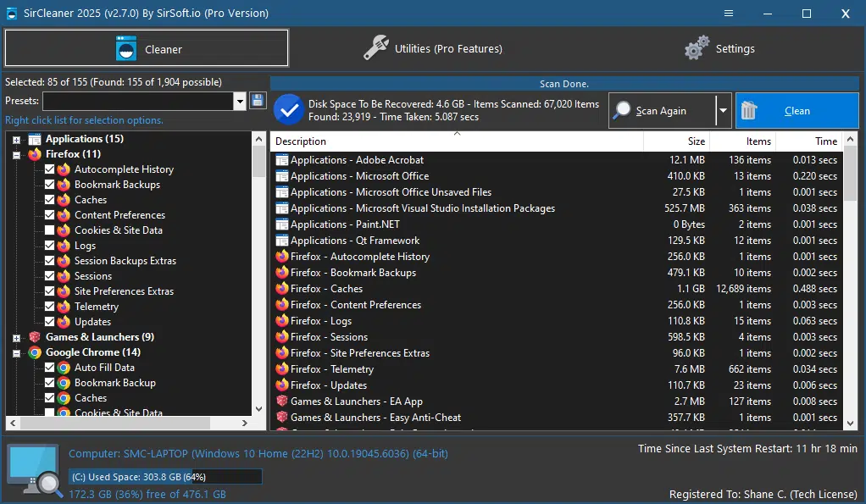Screen dimensions: 866x504
Task: Click Chrome icon beside Auto Fill Data
Action: click(64, 368)
